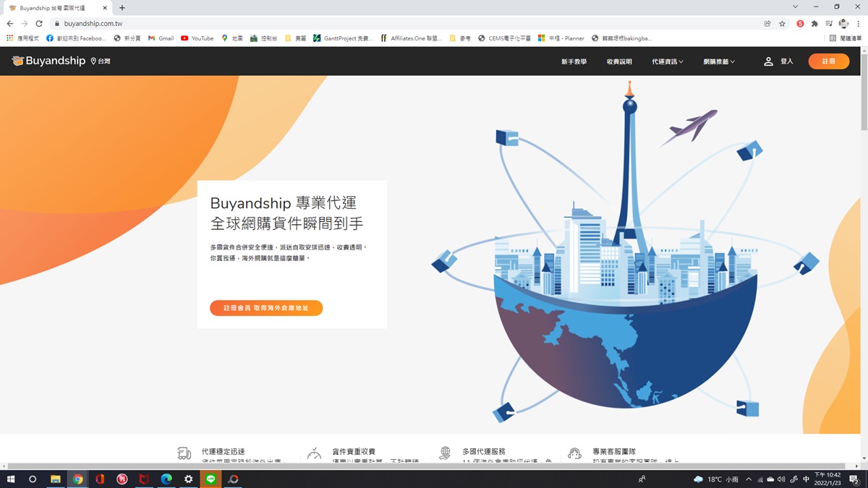Open the GanttProject bookmark

[x=344, y=38]
